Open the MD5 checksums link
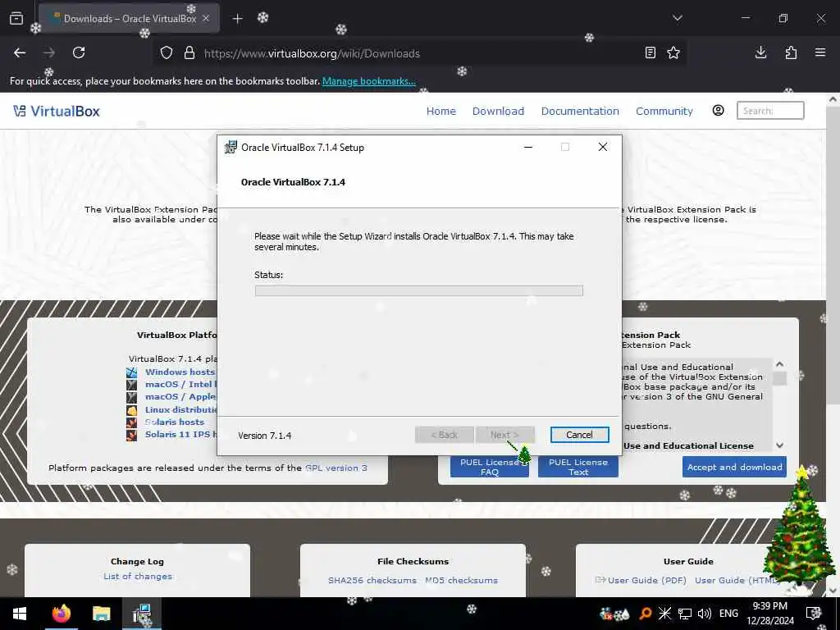Viewport: 840px width, 630px height. point(461,580)
